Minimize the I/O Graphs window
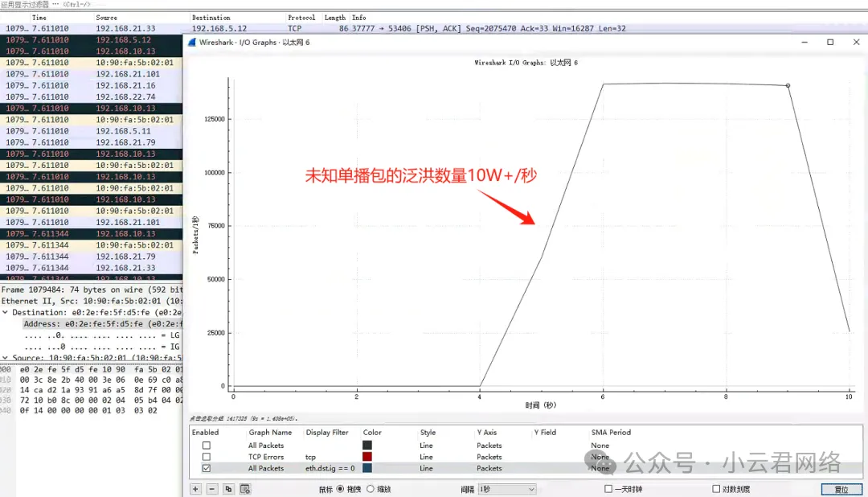 pyautogui.click(x=808, y=42)
